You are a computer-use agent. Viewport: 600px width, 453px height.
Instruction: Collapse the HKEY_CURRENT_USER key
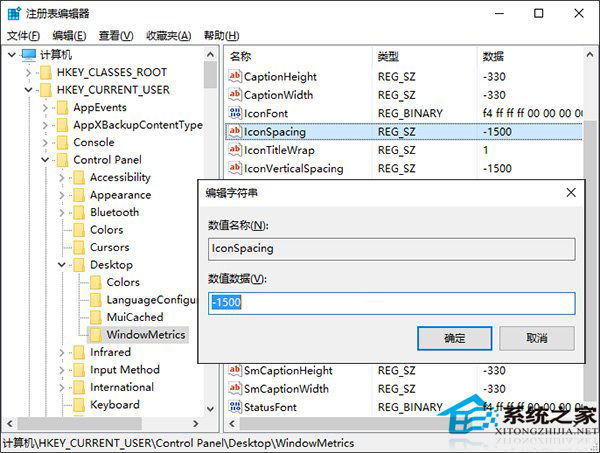click(x=29, y=90)
